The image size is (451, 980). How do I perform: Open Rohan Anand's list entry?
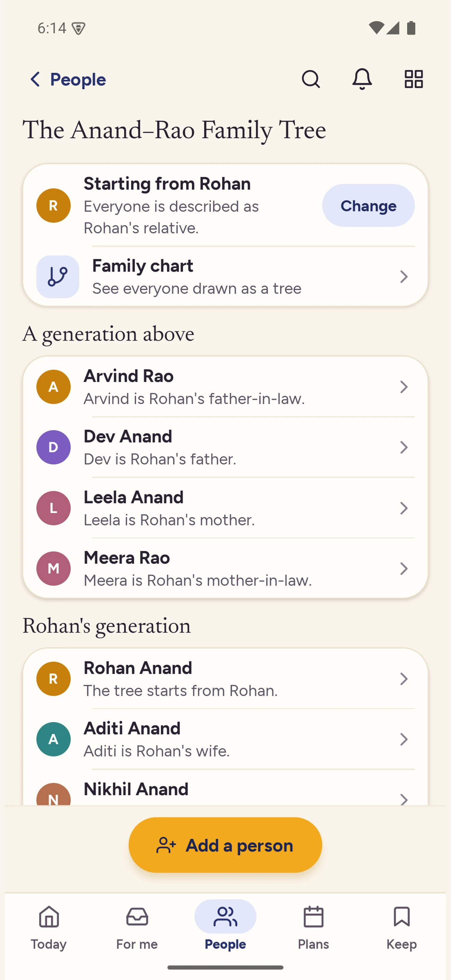tap(225, 678)
